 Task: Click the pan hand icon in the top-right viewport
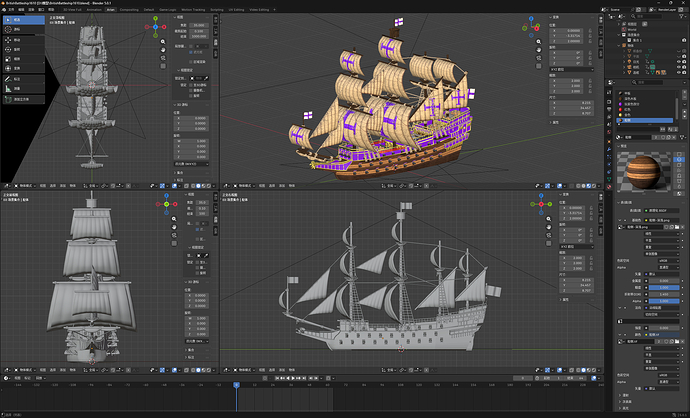539,50
